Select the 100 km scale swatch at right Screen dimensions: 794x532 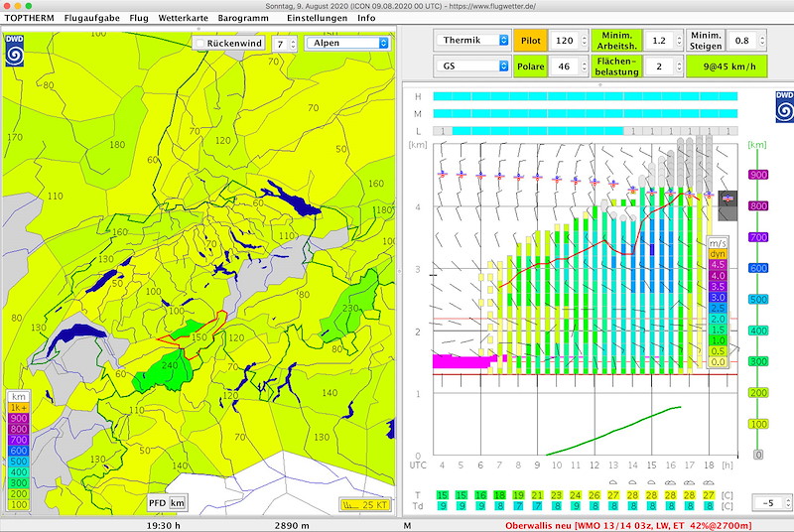point(758,424)
